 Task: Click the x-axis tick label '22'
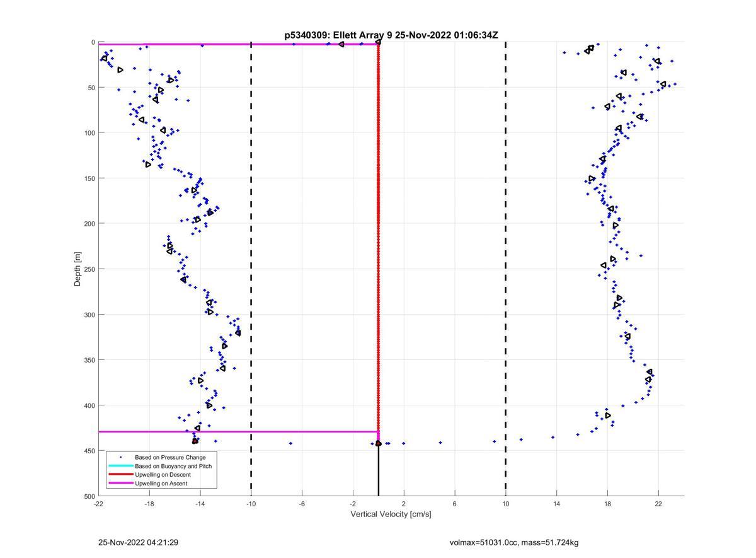pyautogui.click(x=658, y=504)
